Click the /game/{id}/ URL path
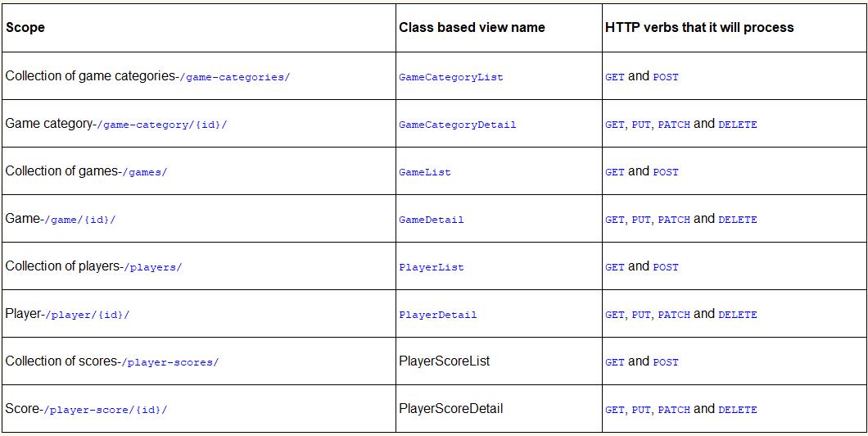Screen dimensions: 868x436 [x=80, y=220]
